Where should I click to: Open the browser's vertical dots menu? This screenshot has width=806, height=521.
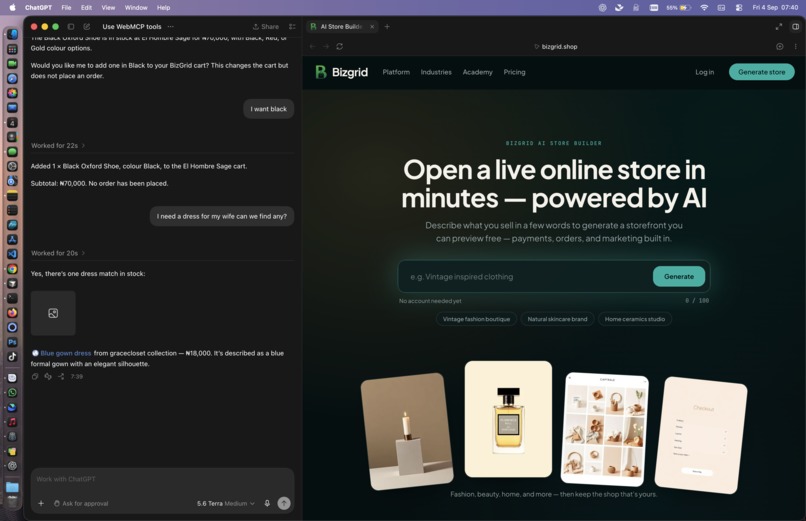coord(796,46)
